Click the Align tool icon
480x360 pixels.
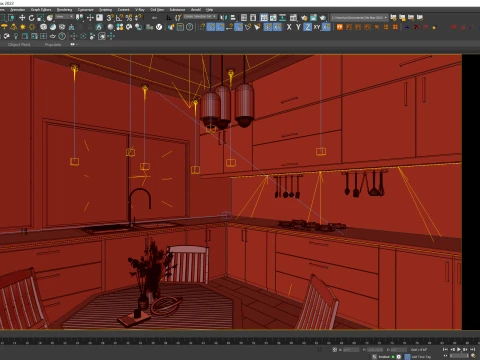pos(233,18)
